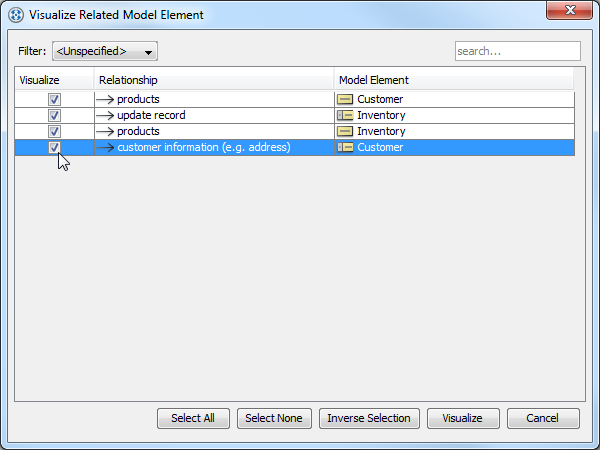Screen dimensions: 600x450
Task: Select 'products' text in the first row
Action: pos(138,99)
